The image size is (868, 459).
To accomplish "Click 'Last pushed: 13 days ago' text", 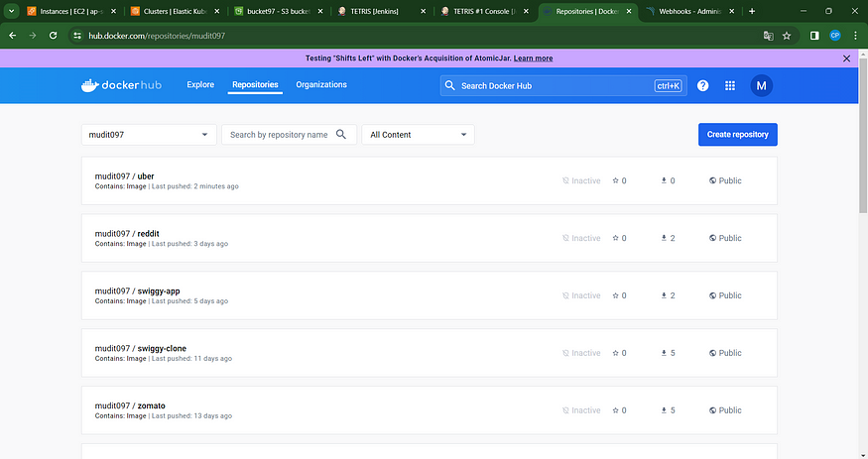I will pyautogui.click(x=191, y=415).
